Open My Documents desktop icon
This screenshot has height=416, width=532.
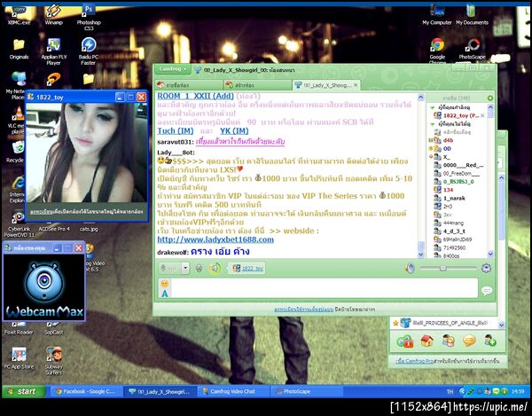[x=472, y=14]
